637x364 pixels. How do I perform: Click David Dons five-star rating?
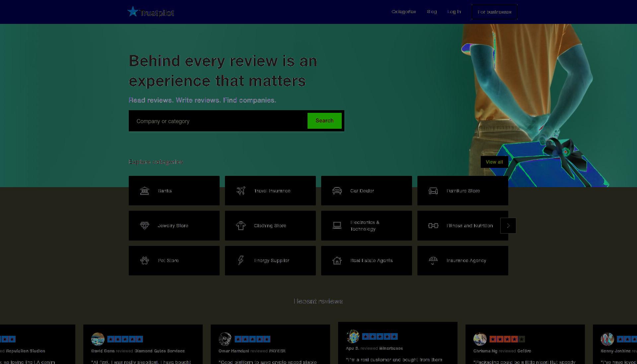(x=125, y=339)
